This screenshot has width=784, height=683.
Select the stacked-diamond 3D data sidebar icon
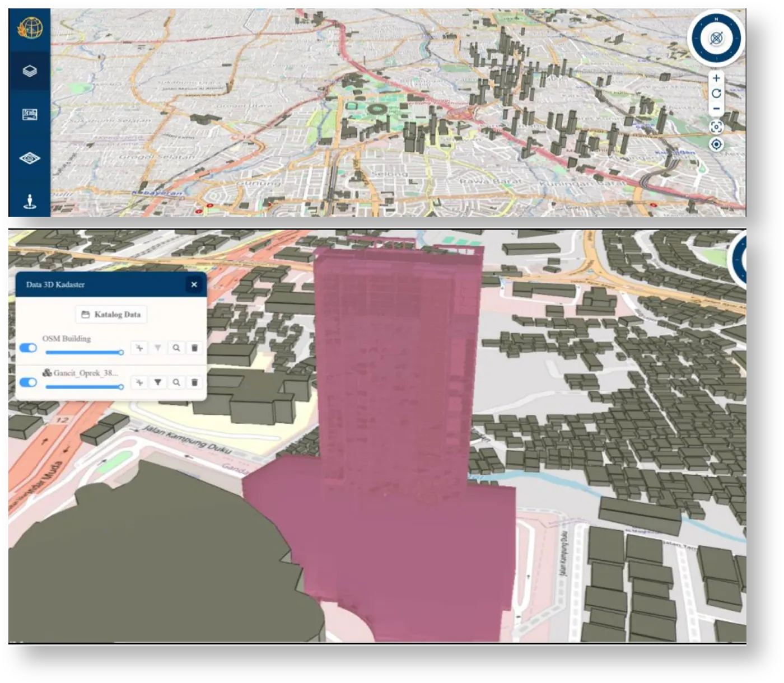30,158
